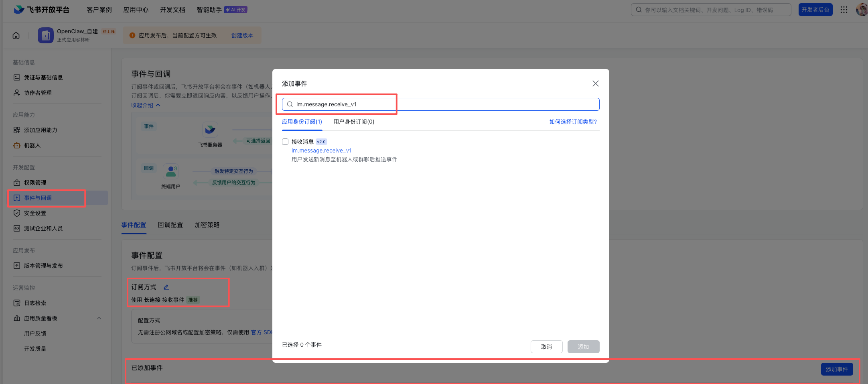Click the user avatar in top right
Image resolution: width=868 pixels, height=384 pixels.
[861, 10]
